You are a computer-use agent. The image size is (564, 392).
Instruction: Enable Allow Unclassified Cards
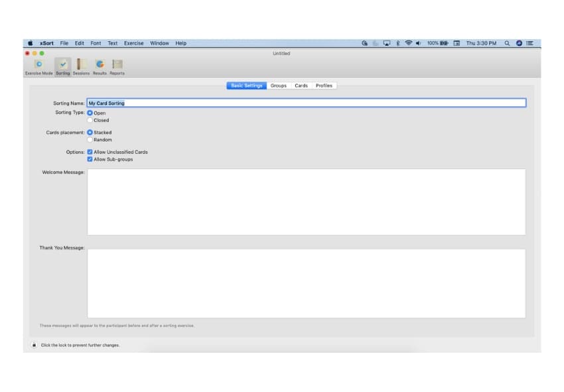tap(89, 152)
